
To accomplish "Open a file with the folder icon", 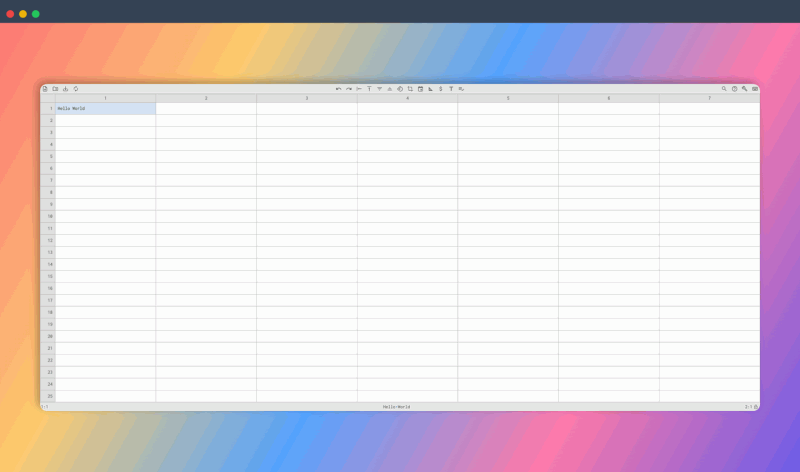I will point(55,89).
